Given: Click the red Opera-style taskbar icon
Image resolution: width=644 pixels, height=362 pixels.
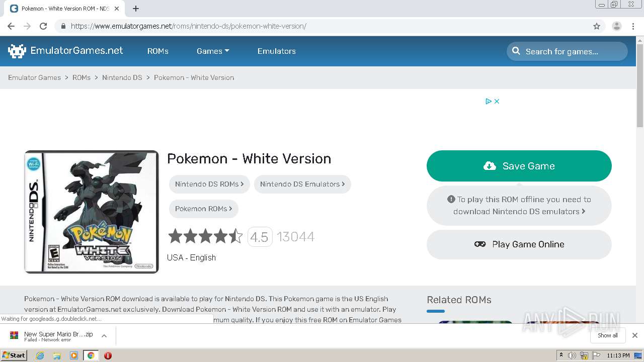Looking at the screenshot, I should tap(108, 355).
